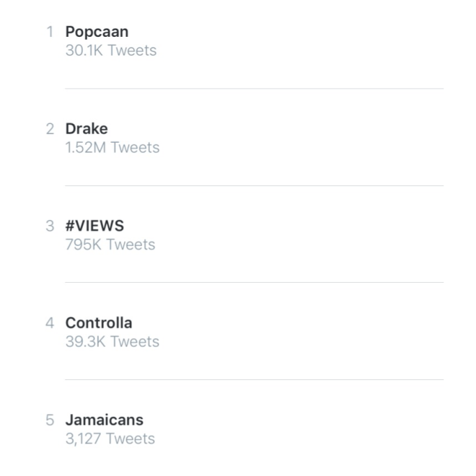Click rank number 1 beside Popcaan
This screenshot has height=476, width=476.
[50, 32]
